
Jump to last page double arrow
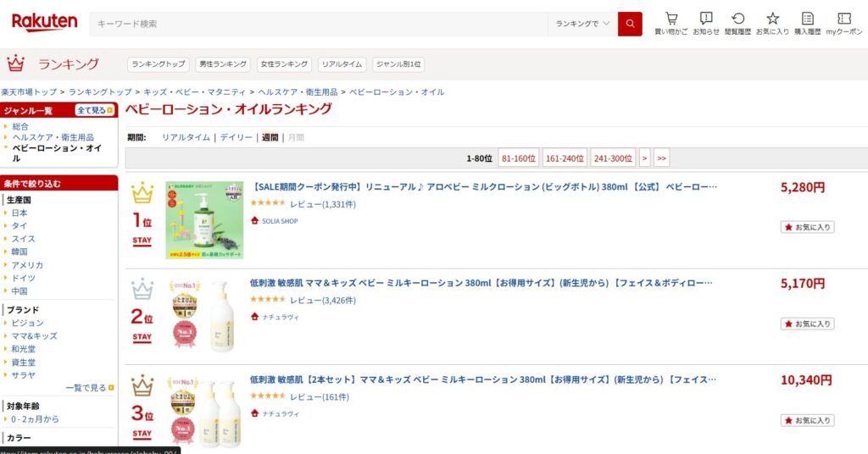pyautogui.click(x=661, y=158)
